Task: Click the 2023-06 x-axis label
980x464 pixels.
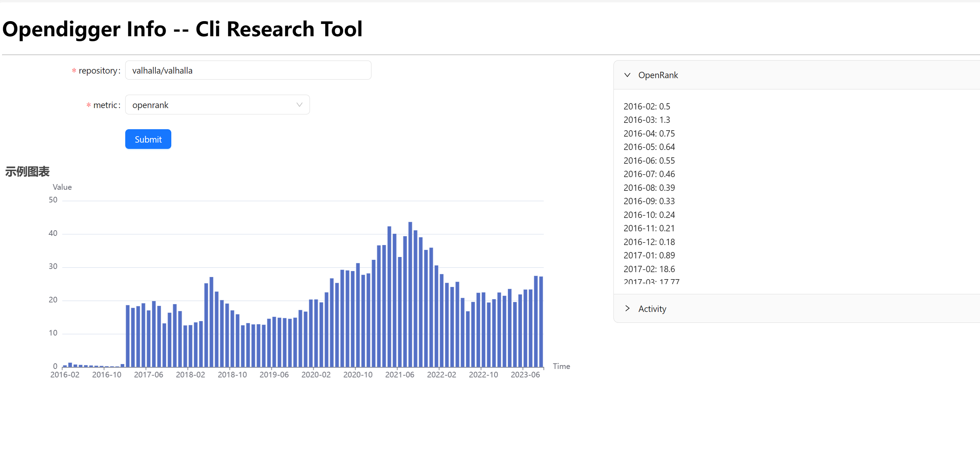Action: (525, 375)
